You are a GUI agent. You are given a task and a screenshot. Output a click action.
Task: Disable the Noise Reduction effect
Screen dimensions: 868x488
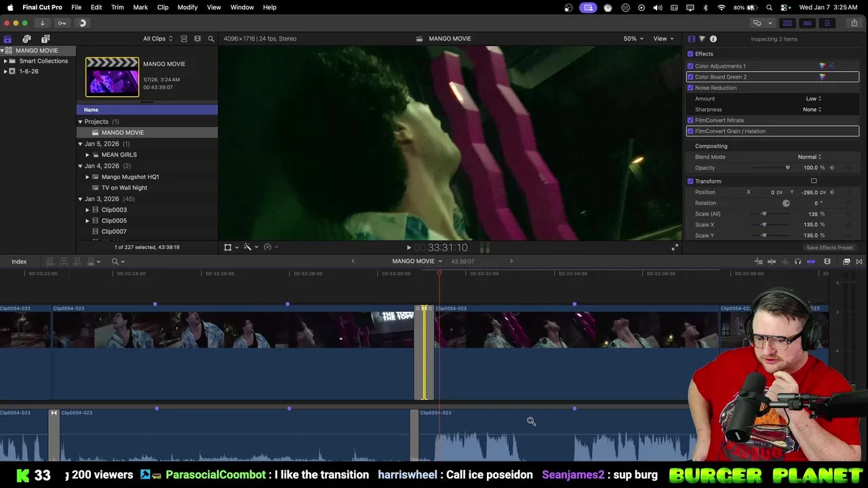click(690, 87)
